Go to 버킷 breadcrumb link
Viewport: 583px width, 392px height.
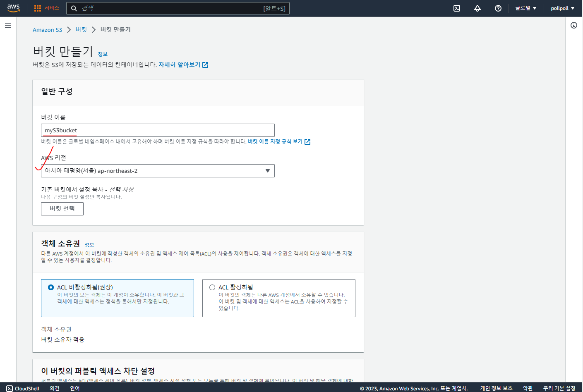tap(81, 30)
